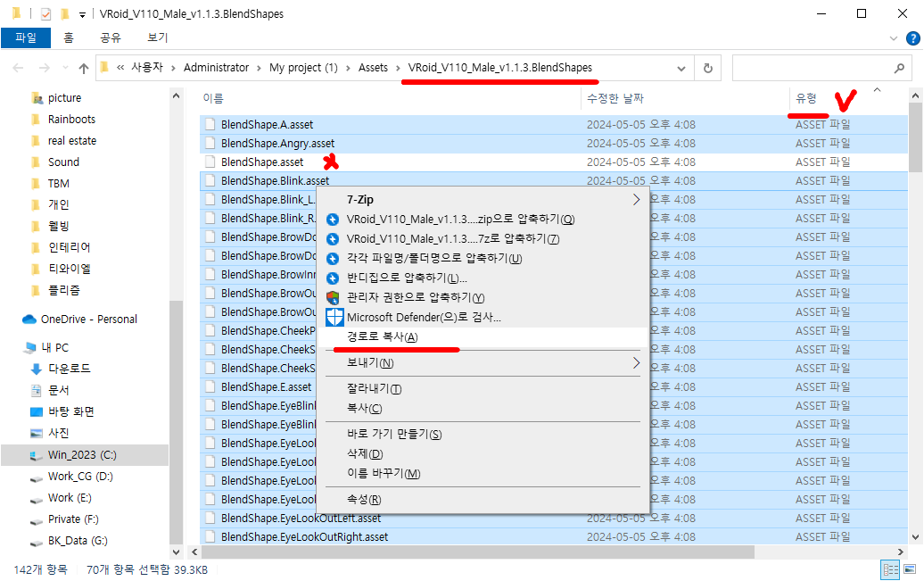924x581 pixels.
Task: Select 관리자 권한으로 압축하기 entry
Action: pyautogui.click(x=483, y=297)
